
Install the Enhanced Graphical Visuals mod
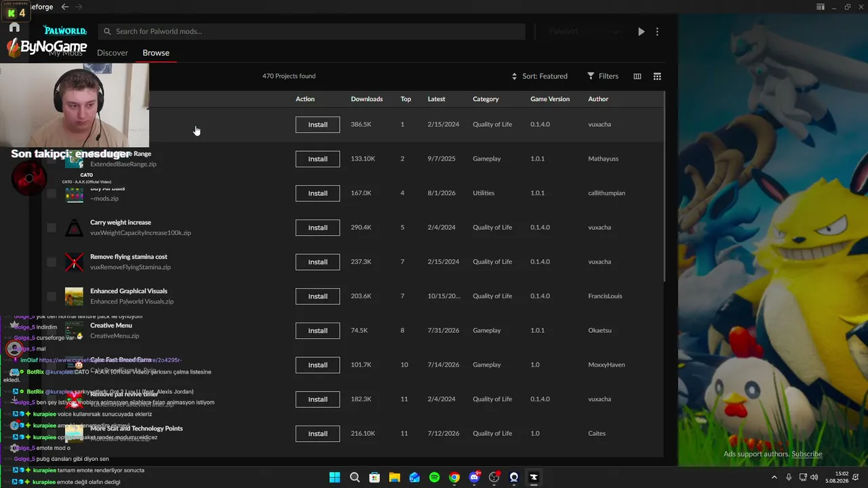point(317,296)
